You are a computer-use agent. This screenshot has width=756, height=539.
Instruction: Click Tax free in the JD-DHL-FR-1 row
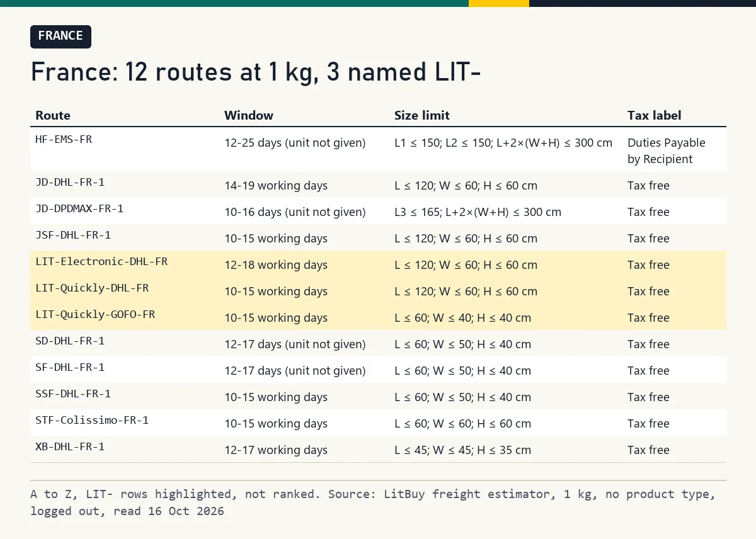[x=648, y=186]
